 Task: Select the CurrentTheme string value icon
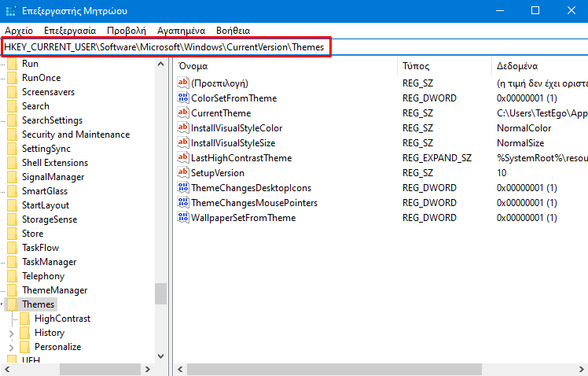click(x=183, y=112)
